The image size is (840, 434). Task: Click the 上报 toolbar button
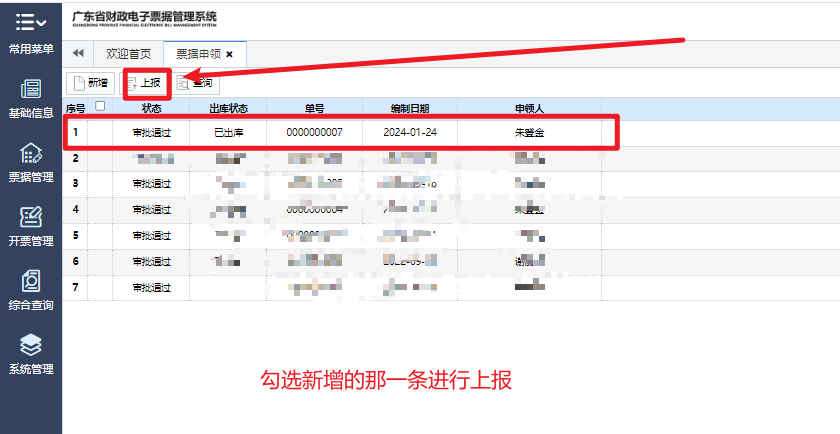coord(146,83)
